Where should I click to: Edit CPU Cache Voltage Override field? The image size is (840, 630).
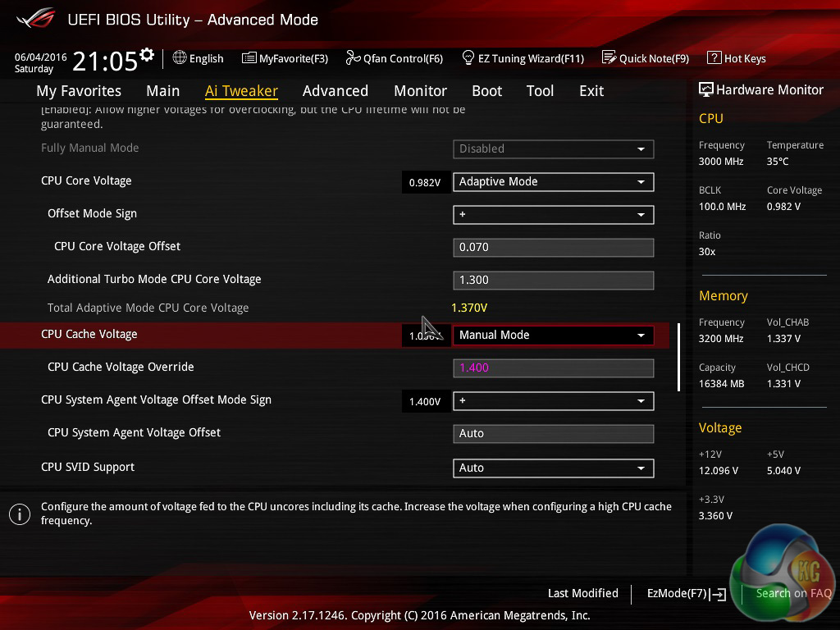pos(554,368)
